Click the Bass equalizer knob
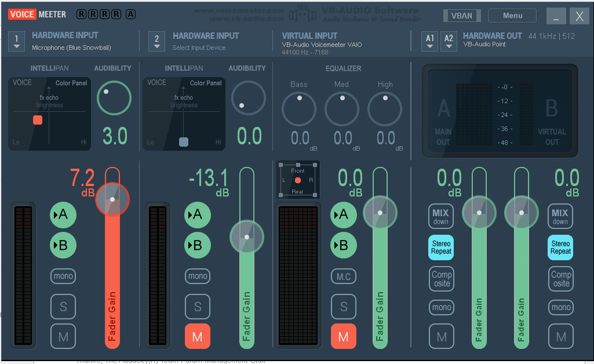This screenshot has height=364, width=594. [x=299, y=109]
